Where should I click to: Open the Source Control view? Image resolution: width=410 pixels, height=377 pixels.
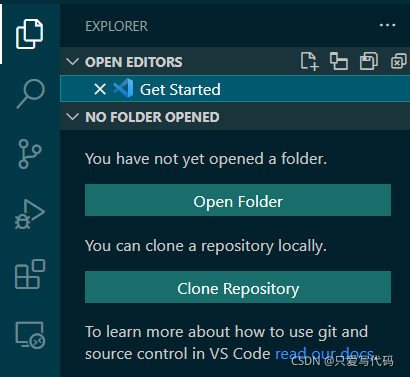[x=30, y=154]
